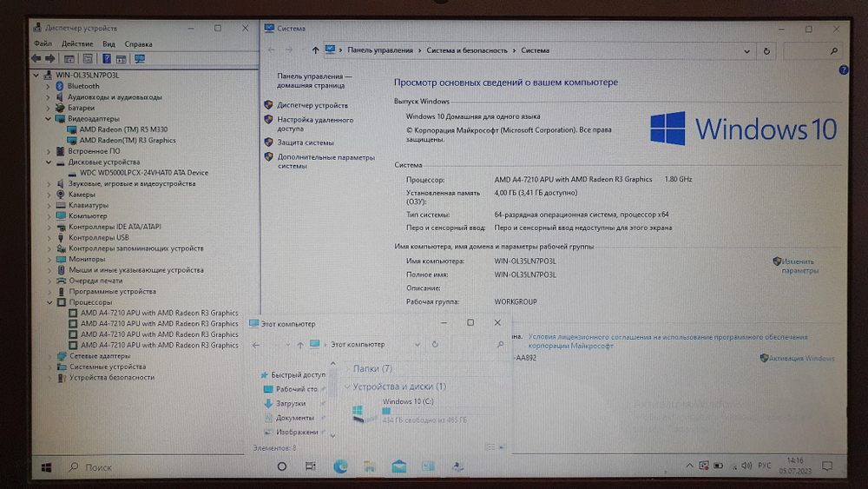Collapse the Устройства и диски group
The width and height of the screenshot is (868, 489).
tap(347, 387)
